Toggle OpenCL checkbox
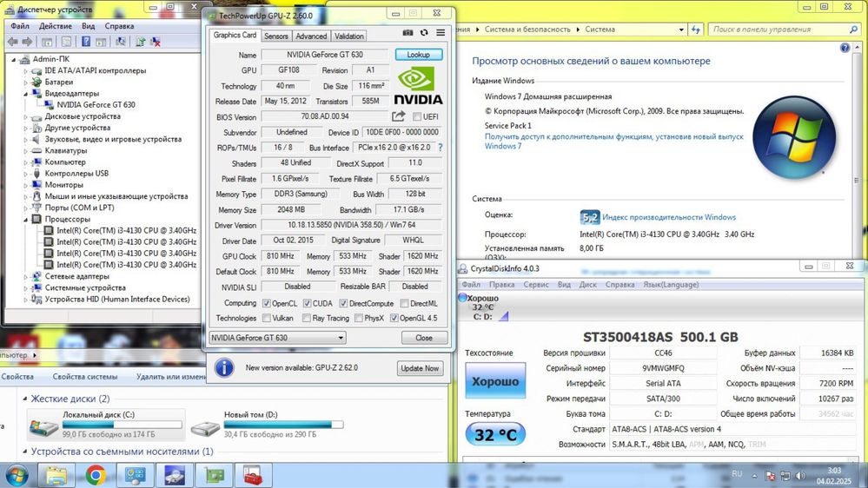 point(266,303)
